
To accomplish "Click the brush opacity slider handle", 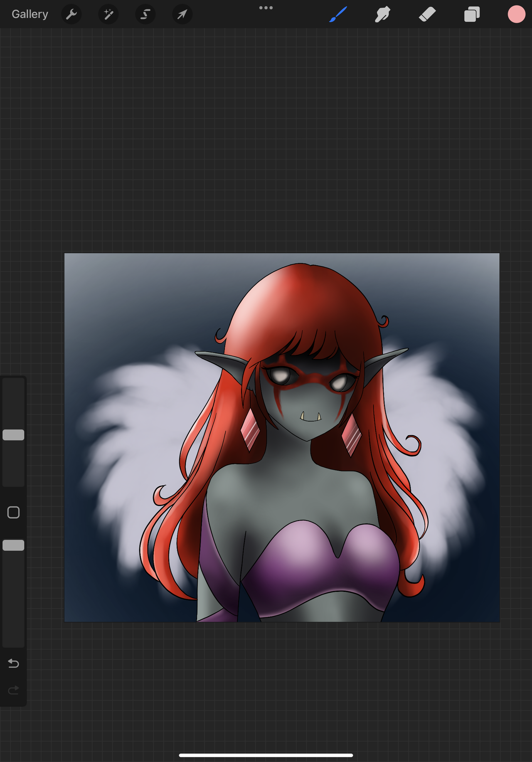I will 13,545.
